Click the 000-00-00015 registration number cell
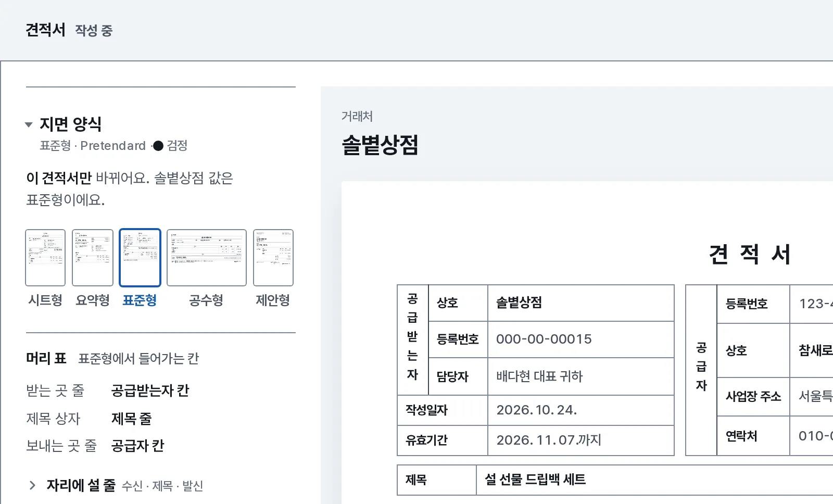Viewport: 833px width, 504px height. (x=581, y=339)
